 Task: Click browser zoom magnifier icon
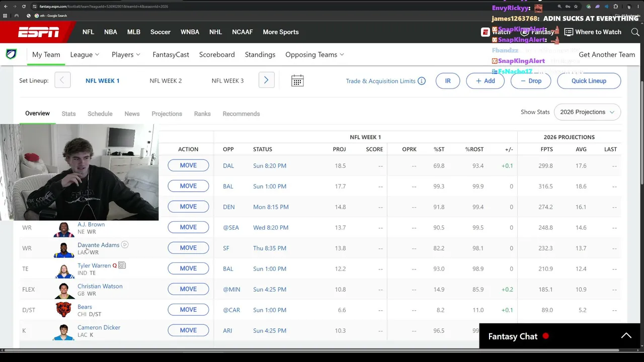tap(559, 7)
